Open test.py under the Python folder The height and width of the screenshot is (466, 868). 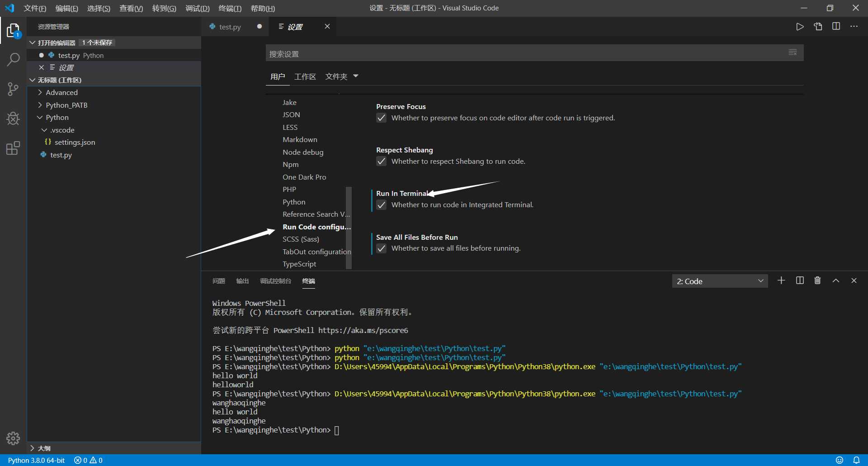pos(61,155)
